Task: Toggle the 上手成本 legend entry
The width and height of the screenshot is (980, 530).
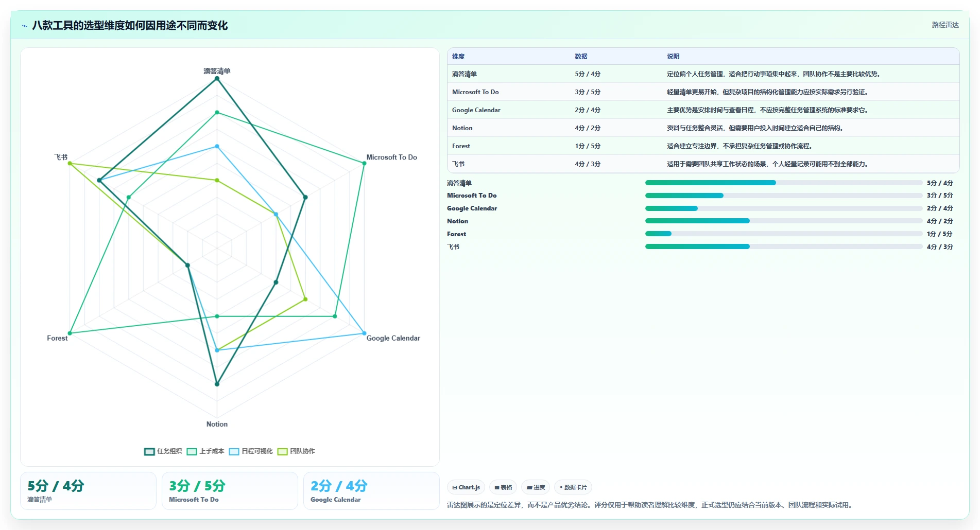Action: pyautogui.click(x=205, y=451)
